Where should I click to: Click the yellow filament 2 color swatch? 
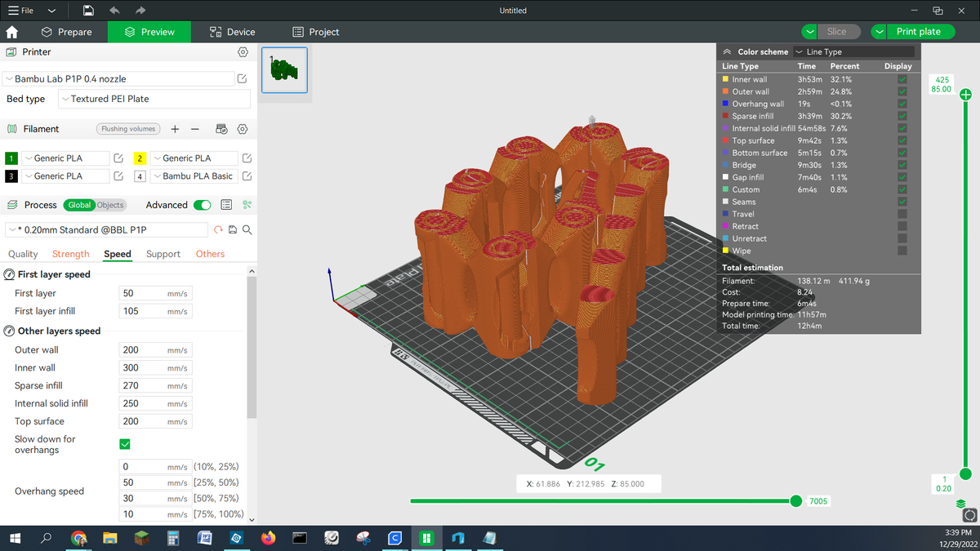[x=140, y=158]
